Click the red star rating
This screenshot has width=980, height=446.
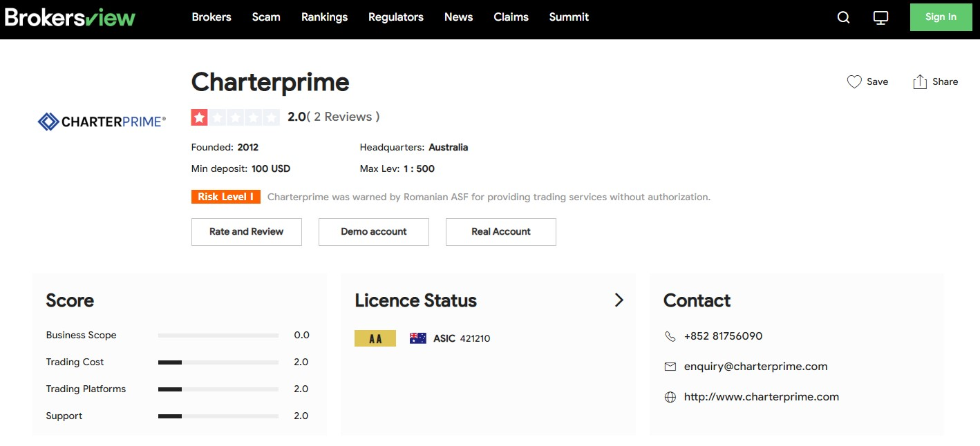pos(200,117)
